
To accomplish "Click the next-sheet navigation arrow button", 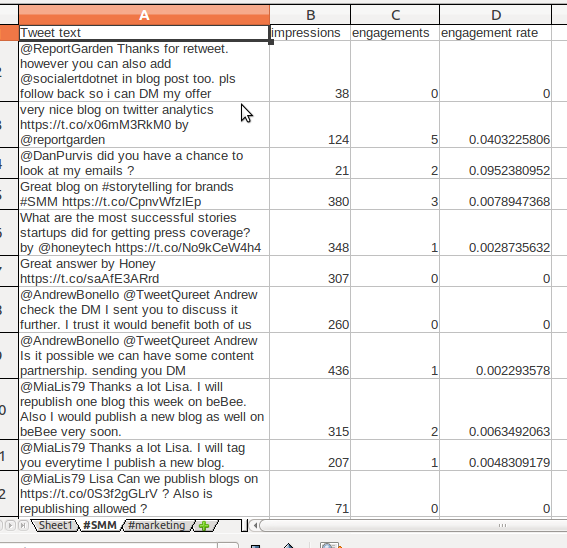I will click(10, 525).
